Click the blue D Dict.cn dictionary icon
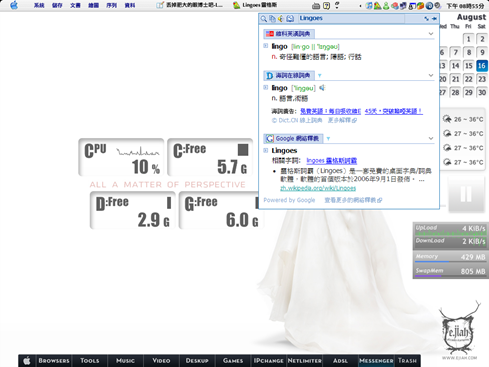 tap(269, 76)
